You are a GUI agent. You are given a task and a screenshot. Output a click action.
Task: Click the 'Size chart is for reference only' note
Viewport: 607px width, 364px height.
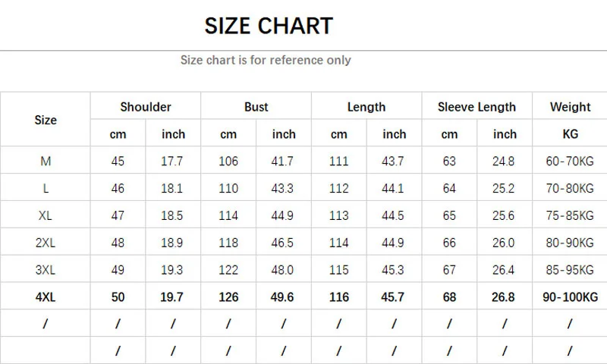[266, 60]
